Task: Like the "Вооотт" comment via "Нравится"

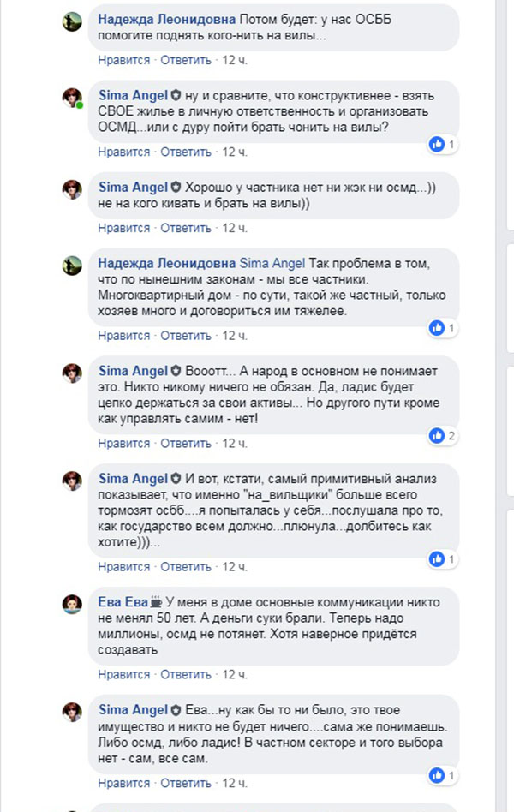Action: pos(123,444)
